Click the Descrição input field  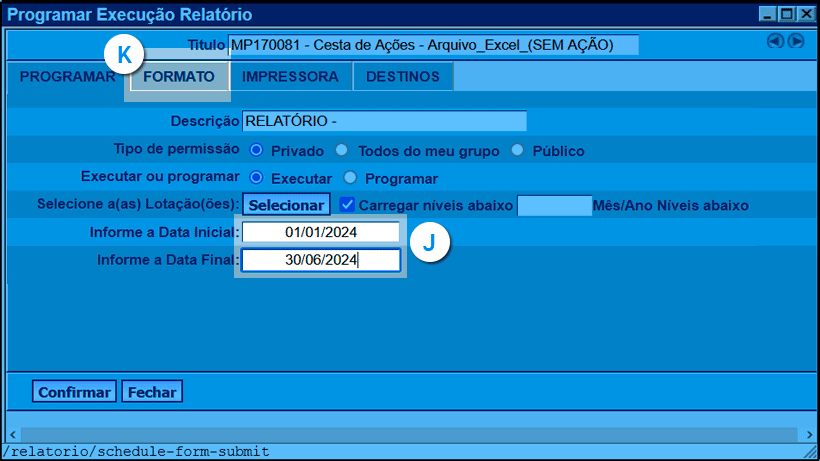384,121
